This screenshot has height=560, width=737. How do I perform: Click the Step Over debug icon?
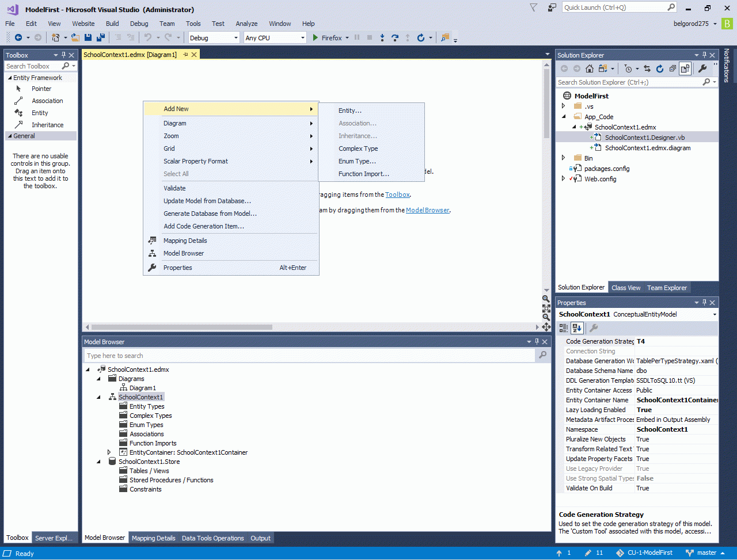(394, 37)
